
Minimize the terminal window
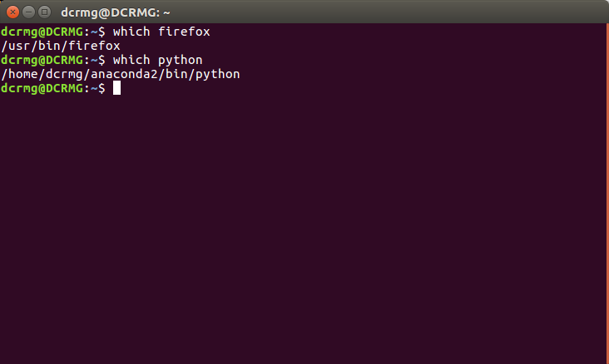coord(28,12)
